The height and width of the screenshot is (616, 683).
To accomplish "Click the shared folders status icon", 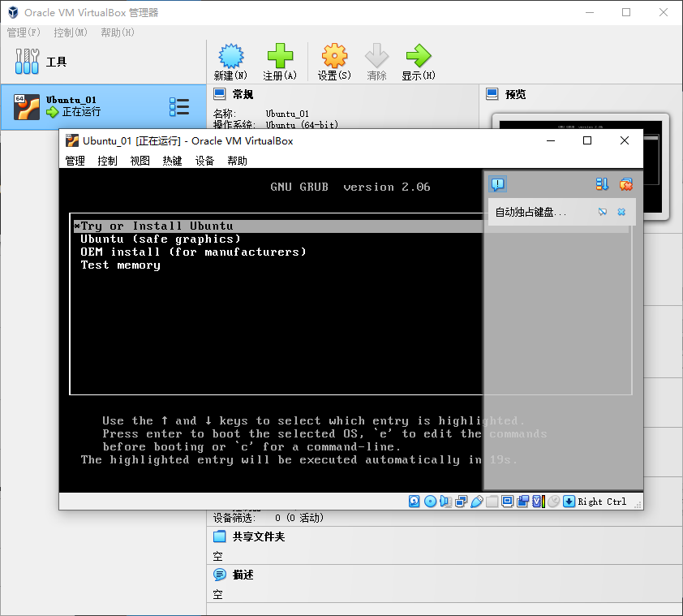I will click(492, 502).
